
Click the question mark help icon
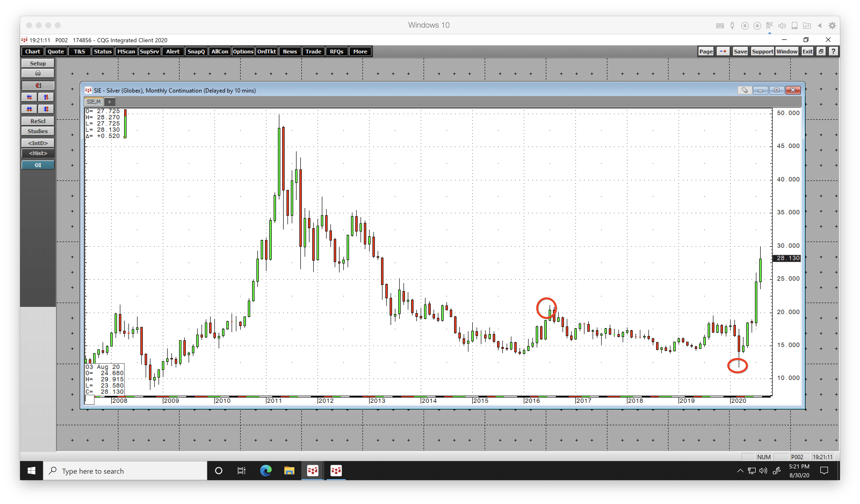click(x=833, y=52)
